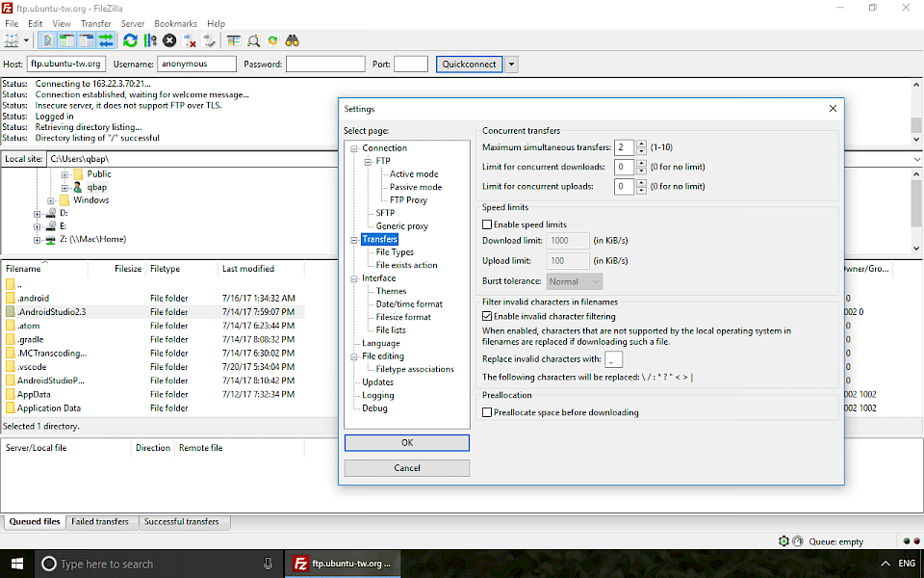Collapse the Connection tree node
924x578 pixels.
[x=354, y=148]
